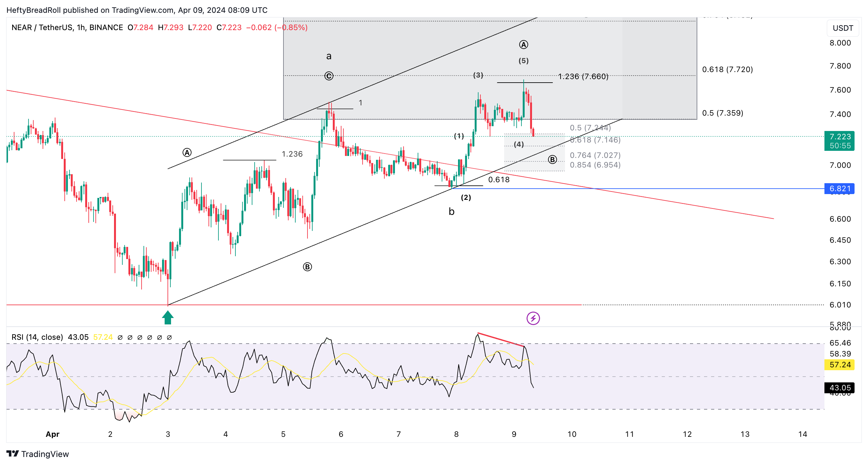Click the 58.39 RSI axis label
868x465 pixels.
[x=840, y=354]
